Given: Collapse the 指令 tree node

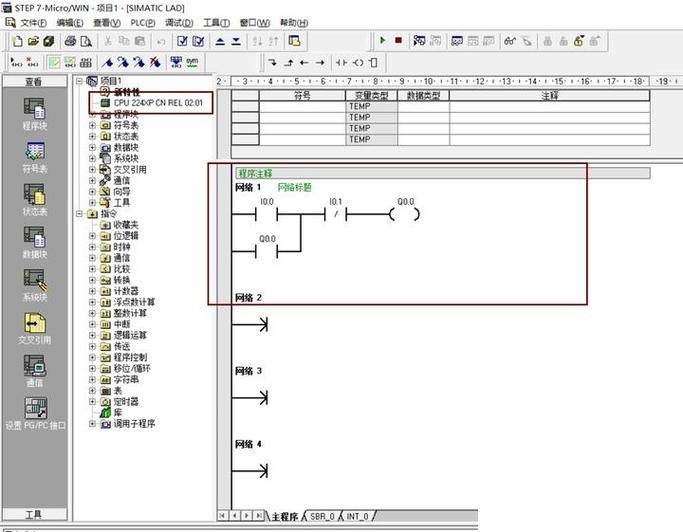Looking at the screenshot, I should tap(79, 213).
